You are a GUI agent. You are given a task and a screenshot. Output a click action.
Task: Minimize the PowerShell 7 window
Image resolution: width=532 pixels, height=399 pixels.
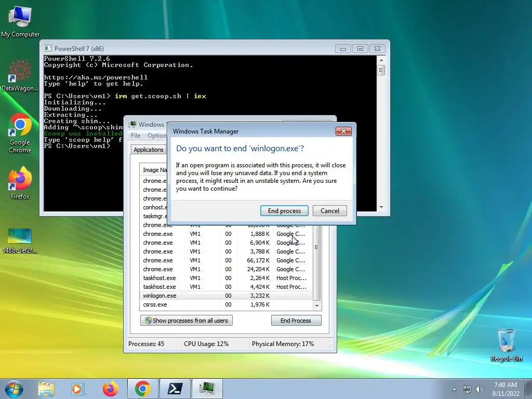[343, 49]
